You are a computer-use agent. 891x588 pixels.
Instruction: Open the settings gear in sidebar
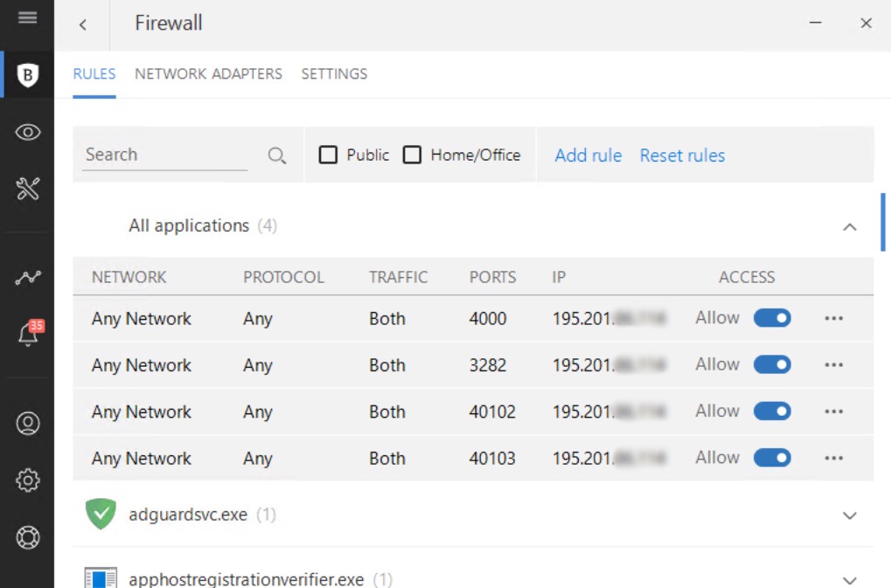28,480
